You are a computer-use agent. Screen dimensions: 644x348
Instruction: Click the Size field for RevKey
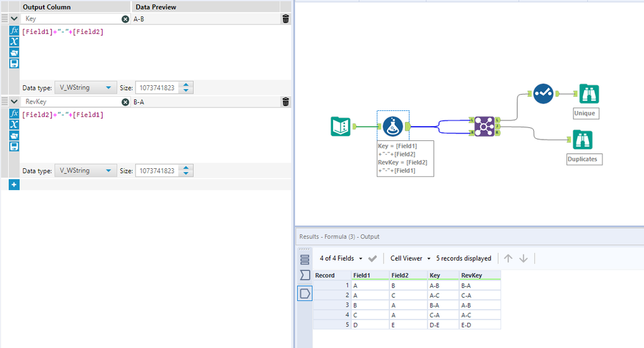tap(157, 171)
